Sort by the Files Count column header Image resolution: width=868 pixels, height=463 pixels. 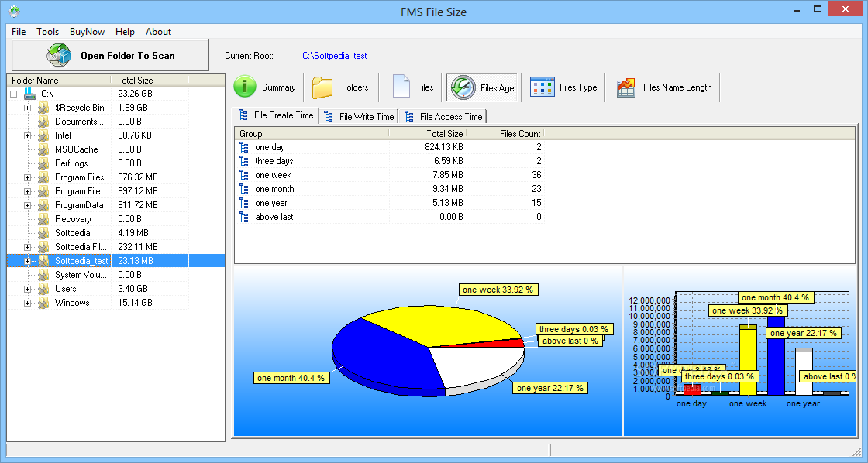505,133
